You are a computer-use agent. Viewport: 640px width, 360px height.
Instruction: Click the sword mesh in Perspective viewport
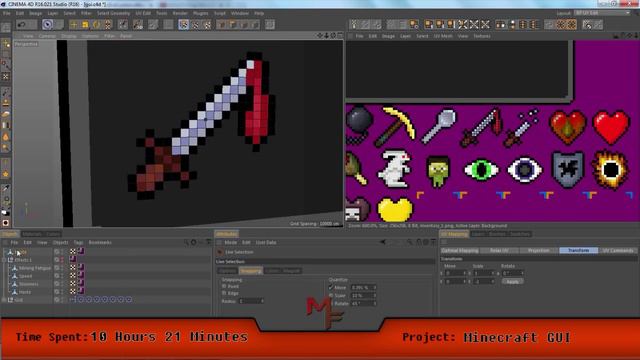204,122
